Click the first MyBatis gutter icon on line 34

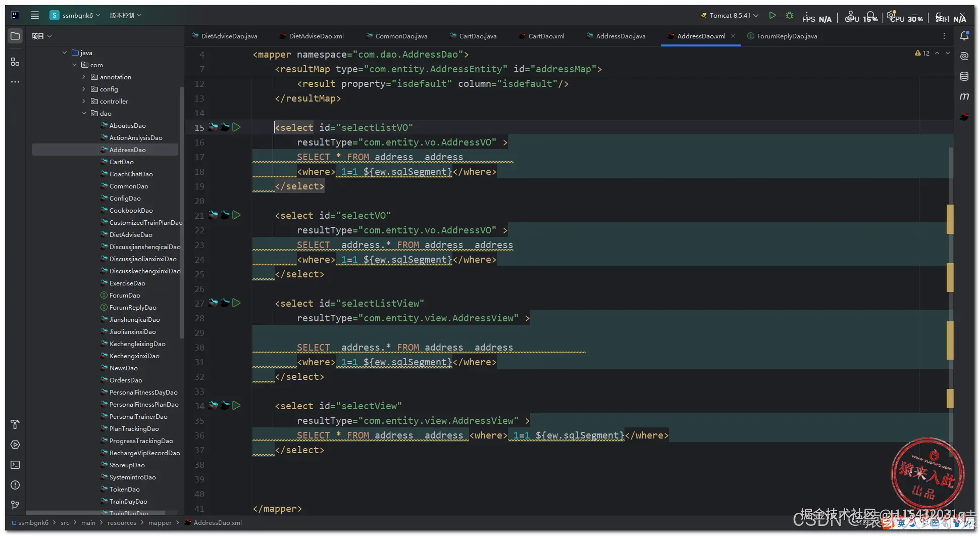point(213,406)
